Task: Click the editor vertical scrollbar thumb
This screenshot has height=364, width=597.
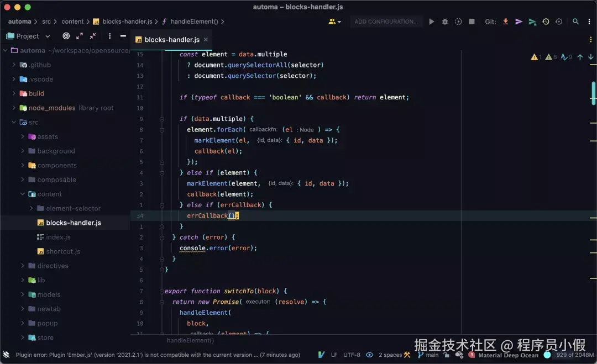Action: (593, 93)
